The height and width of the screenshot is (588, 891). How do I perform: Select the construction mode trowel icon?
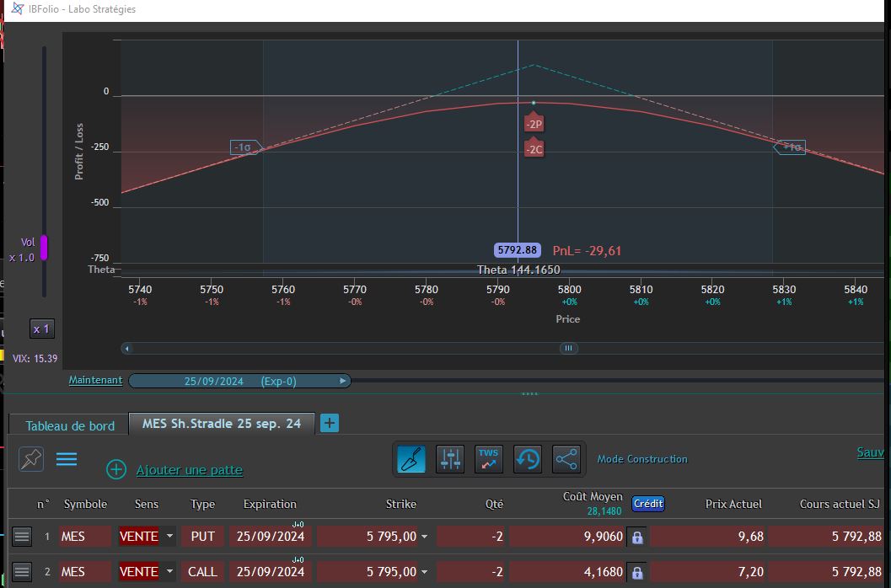click(411, 459)
